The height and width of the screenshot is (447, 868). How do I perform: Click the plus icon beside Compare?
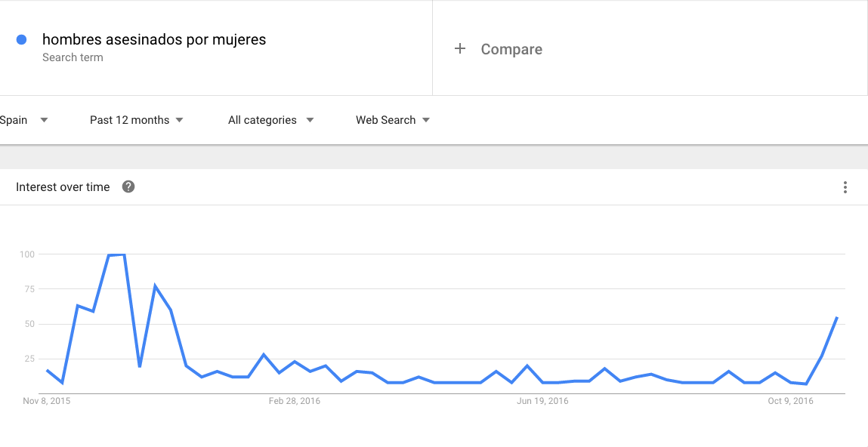tap(460, 49)
